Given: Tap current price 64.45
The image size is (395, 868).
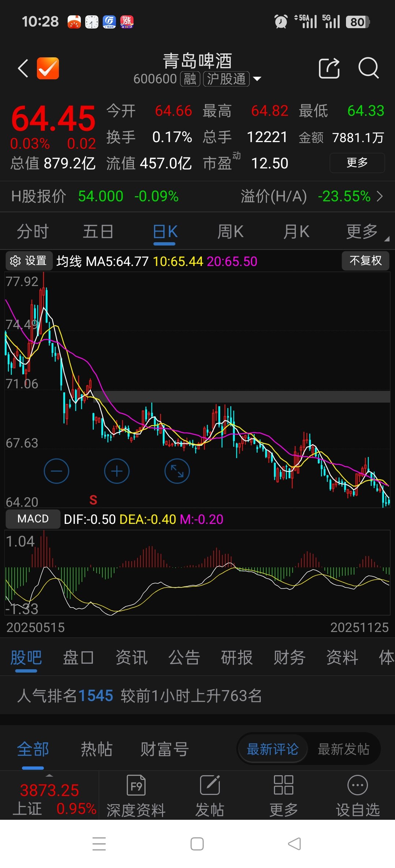Looking at the screenshot, I should [x=53, y=119].
